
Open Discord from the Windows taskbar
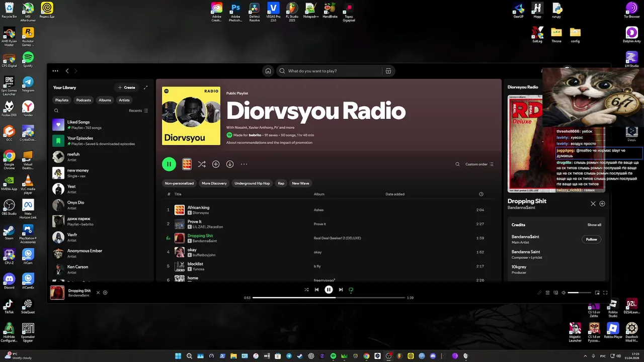[433, 356]
